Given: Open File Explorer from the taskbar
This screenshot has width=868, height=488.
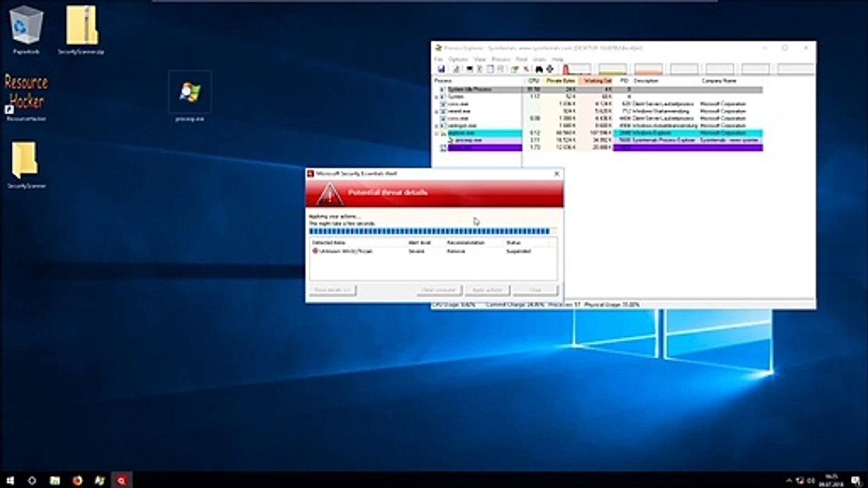Looking at the screenshot, I should click(55, 480).
